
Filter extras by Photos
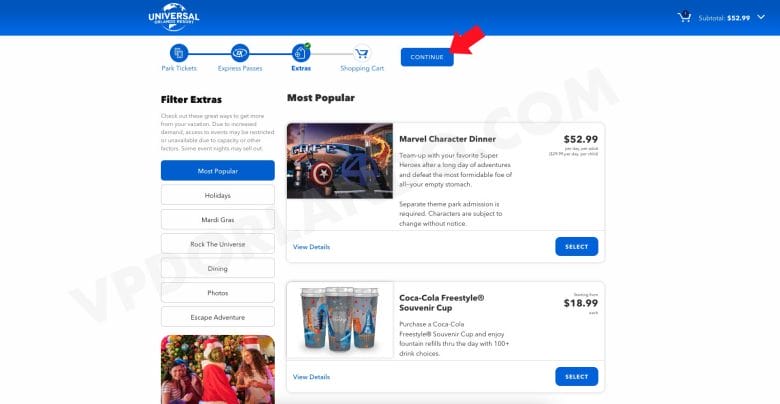[x=217, y=293]
